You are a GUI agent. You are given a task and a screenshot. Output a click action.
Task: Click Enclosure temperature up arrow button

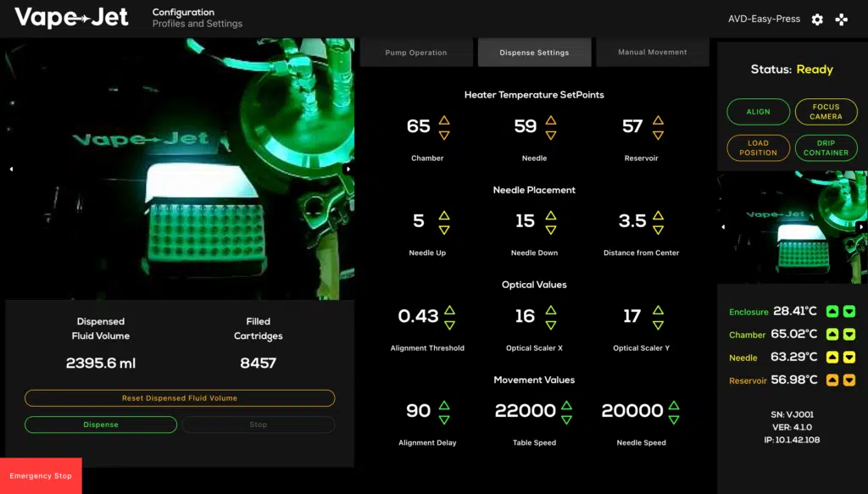[x=832, y=312]
